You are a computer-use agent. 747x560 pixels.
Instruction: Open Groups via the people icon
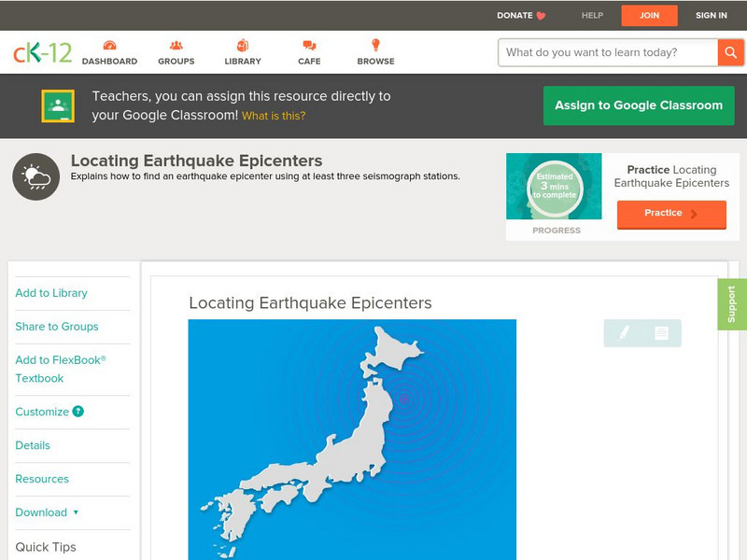point(176,44)
